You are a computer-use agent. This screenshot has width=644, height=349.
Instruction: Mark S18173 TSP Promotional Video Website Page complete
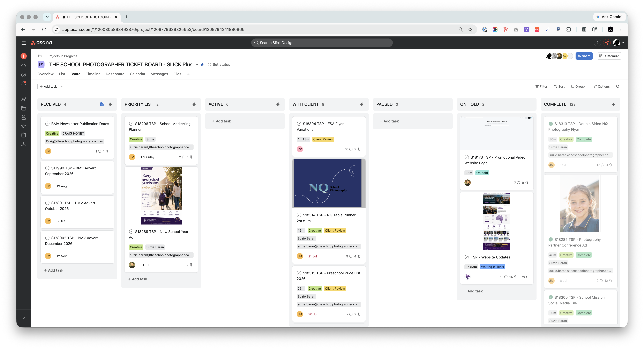(466, 157)
